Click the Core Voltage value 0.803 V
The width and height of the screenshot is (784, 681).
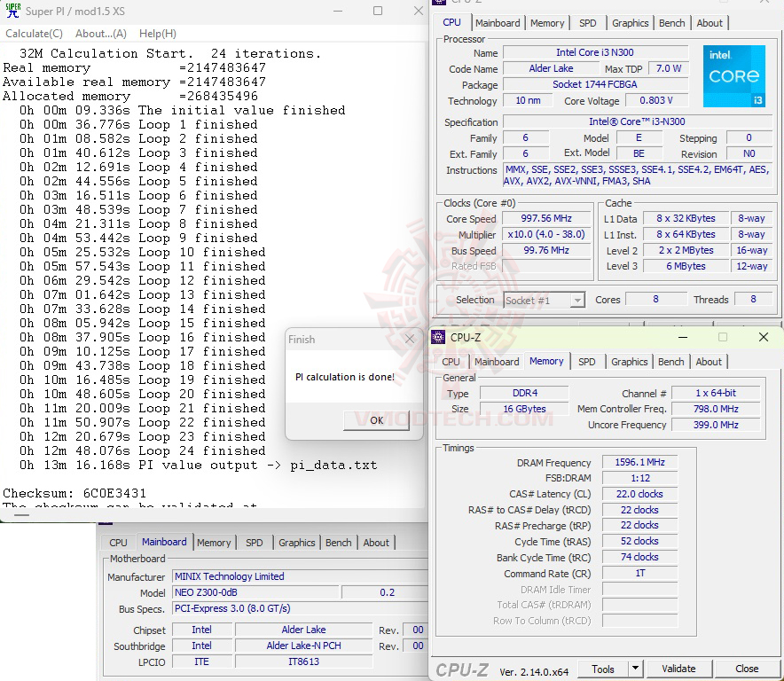tap(656, 100)
